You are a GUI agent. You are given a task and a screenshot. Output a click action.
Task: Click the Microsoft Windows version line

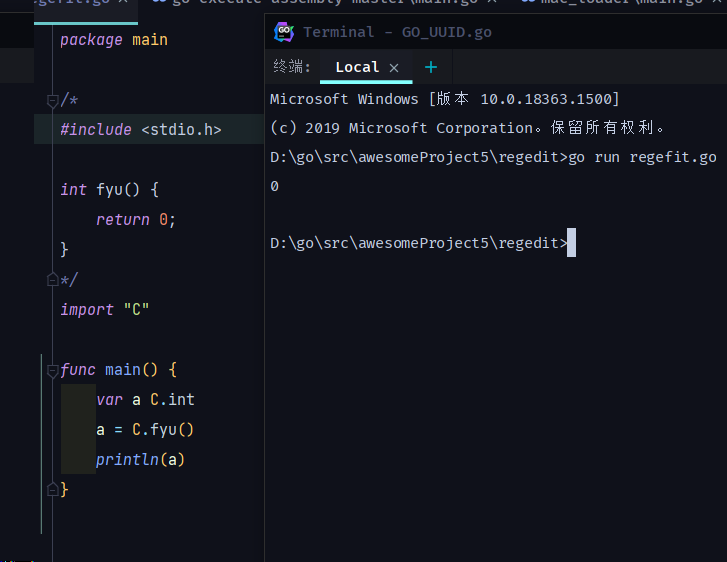pos(445,99)
